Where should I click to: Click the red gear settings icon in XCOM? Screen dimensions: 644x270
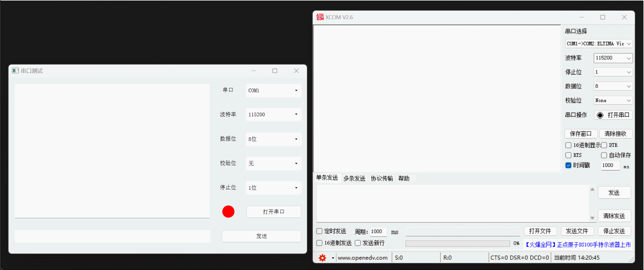point(322,258)
